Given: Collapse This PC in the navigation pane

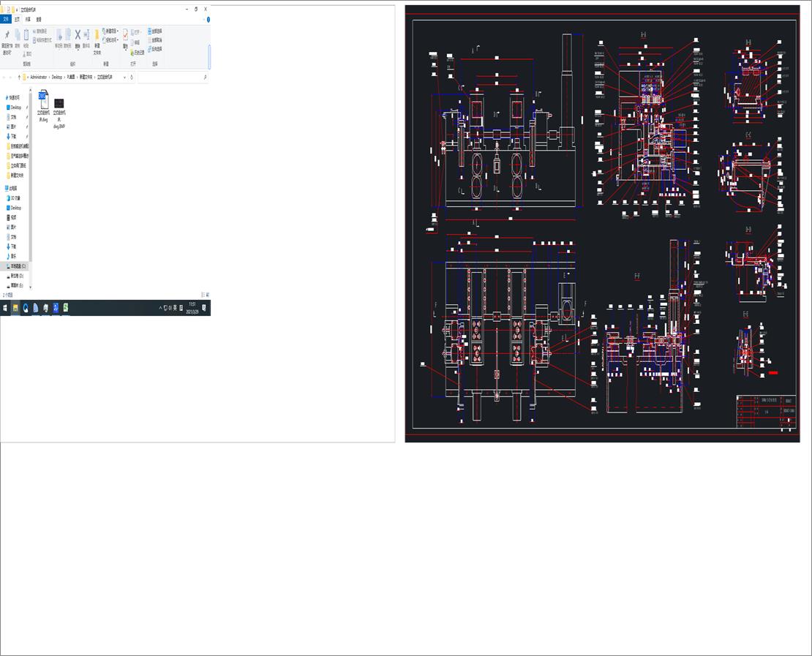Looking at the screenshot, I should (4, 188).
